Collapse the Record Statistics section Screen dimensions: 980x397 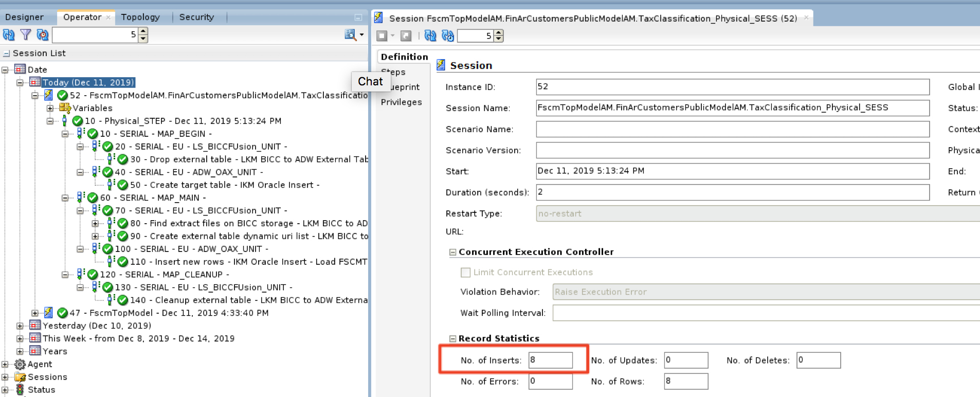[x=453, y=339]
